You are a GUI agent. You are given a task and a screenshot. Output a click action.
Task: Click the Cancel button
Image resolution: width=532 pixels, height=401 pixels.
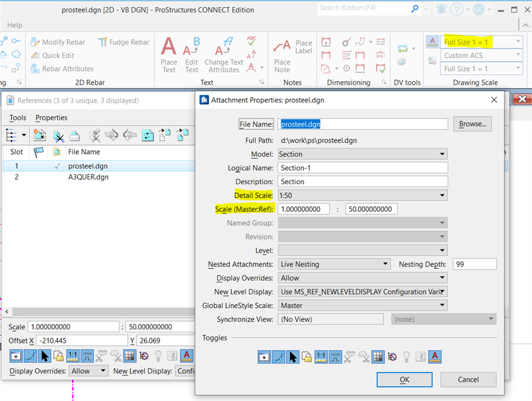[x=468, y=380]
